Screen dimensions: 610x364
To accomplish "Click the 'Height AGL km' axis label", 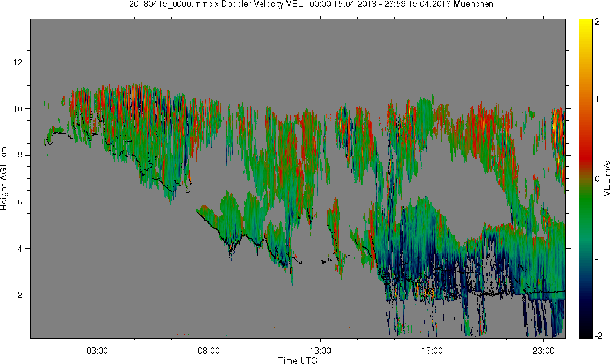I will coord(4,179).
